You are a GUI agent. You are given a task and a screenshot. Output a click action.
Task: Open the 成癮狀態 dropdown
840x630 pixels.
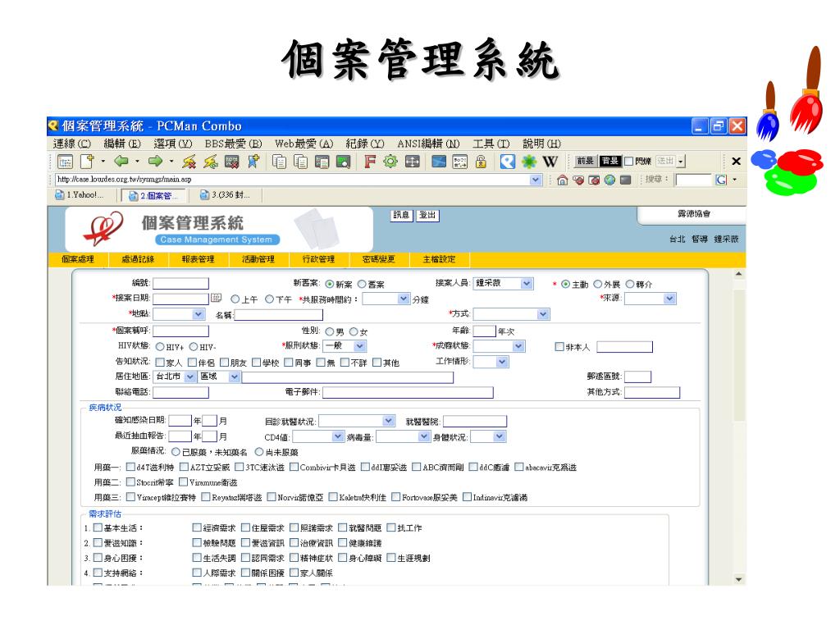point(500,346)
